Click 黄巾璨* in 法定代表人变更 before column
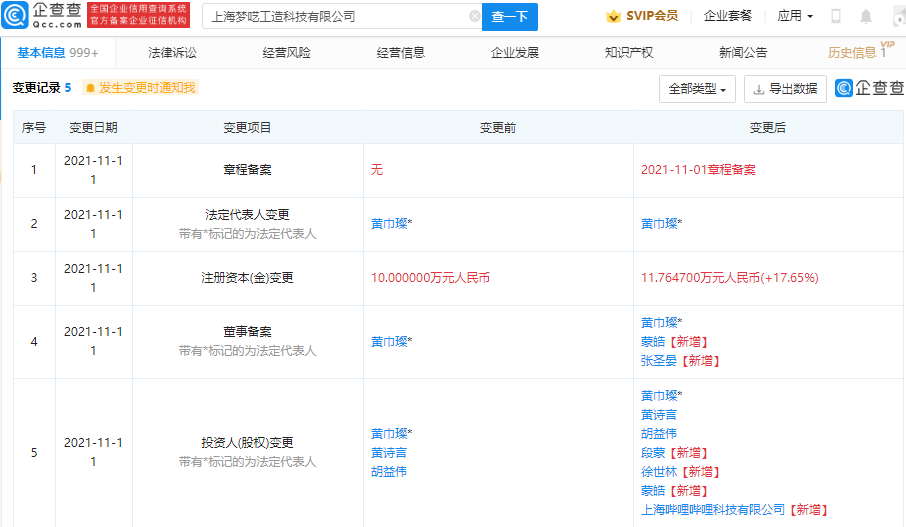Image resolution: width=906 pixels, height=527 pixels. tap(391, 224)
